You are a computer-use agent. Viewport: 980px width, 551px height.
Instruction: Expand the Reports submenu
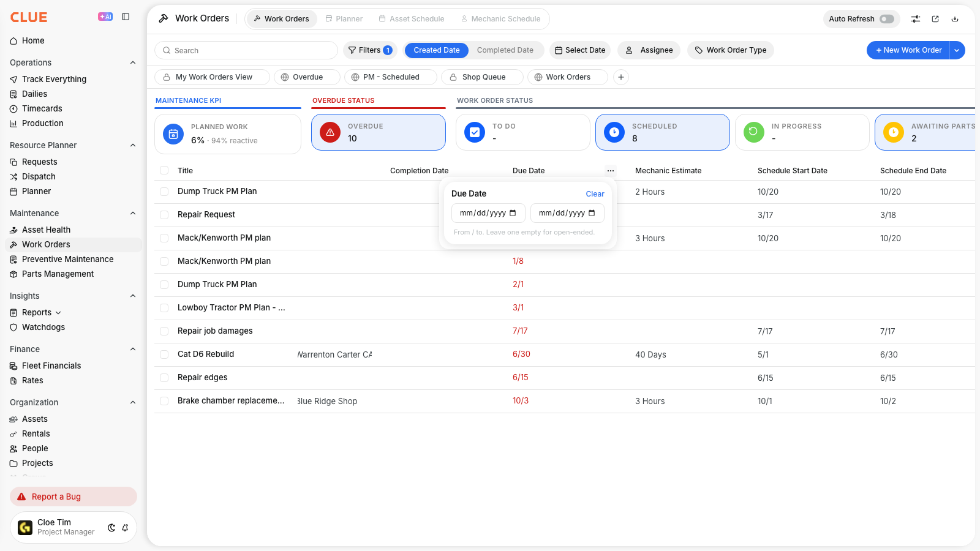[x=58, y=313]
